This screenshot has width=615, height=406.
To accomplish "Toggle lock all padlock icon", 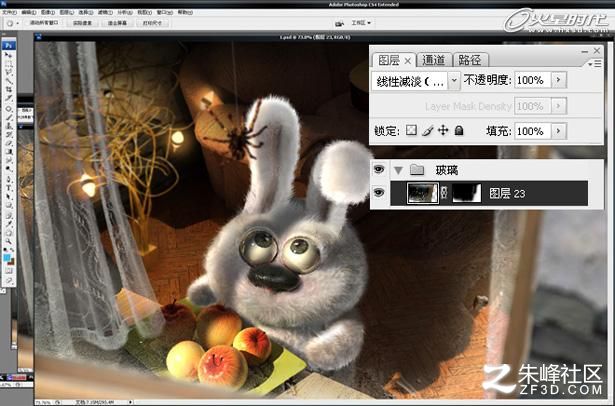I will coord(459,130).
